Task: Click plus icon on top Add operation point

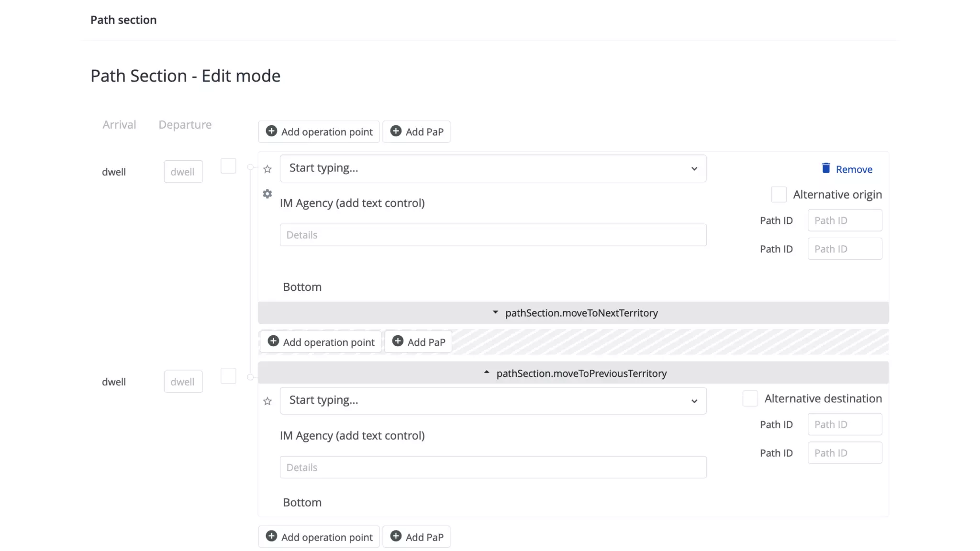Action: point(271,131)
